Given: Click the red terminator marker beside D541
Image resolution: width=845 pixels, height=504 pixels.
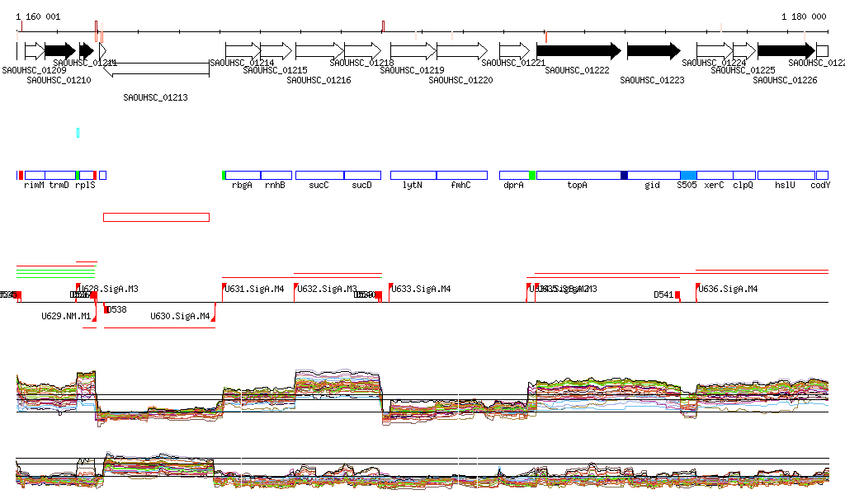Looking at the screenshot, I should pyautogui.click(x=678, y=295).
